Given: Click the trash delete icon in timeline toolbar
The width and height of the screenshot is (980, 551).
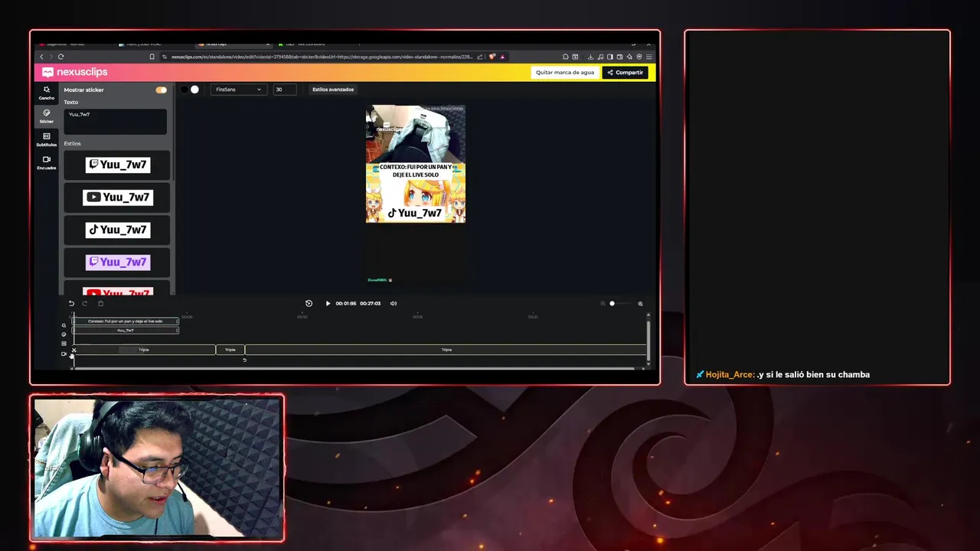Looking at the screenshot, I should pyautogui.click(x=100, y=304).
